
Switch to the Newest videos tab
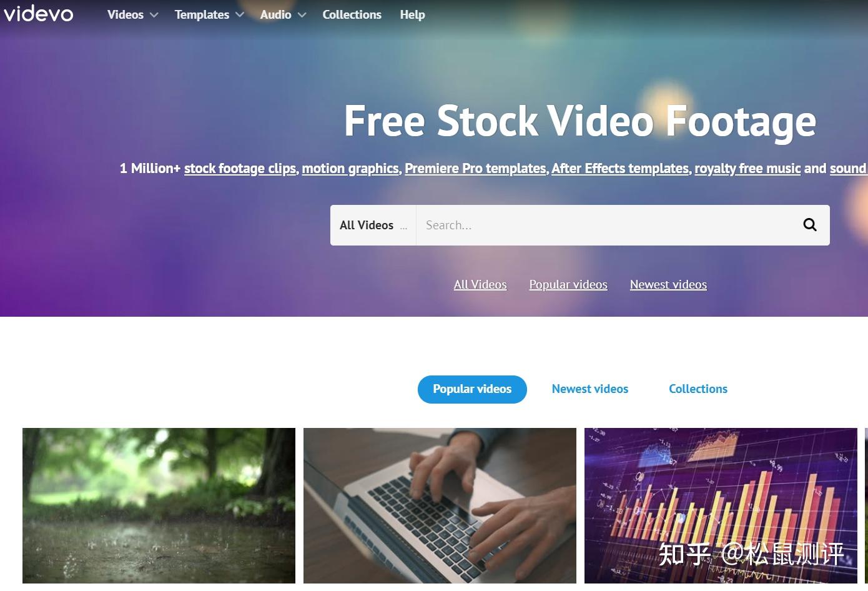[590, 389]
